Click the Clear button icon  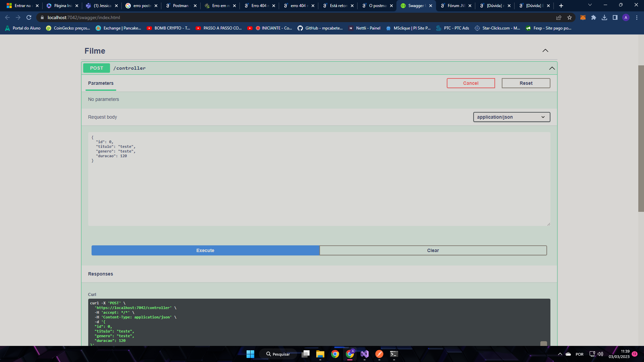point(433,250)
